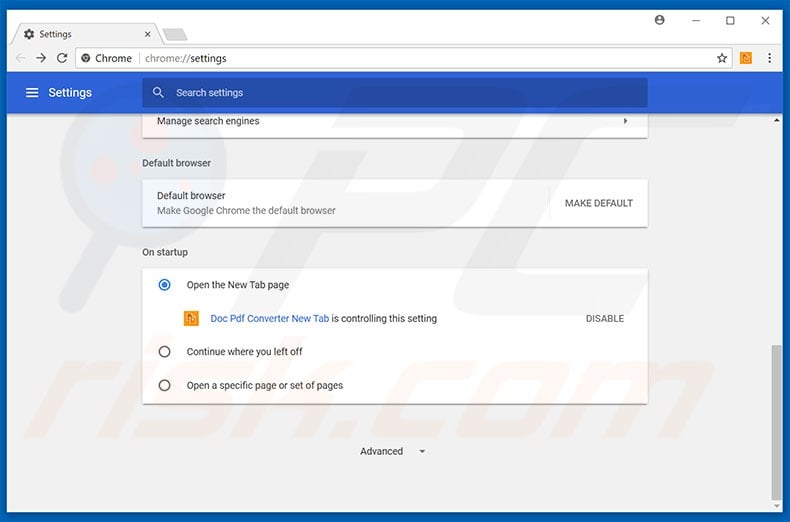Click Make Google Chrome the default browser text
Screen dimensions: 790x522
tap(246, 211)
